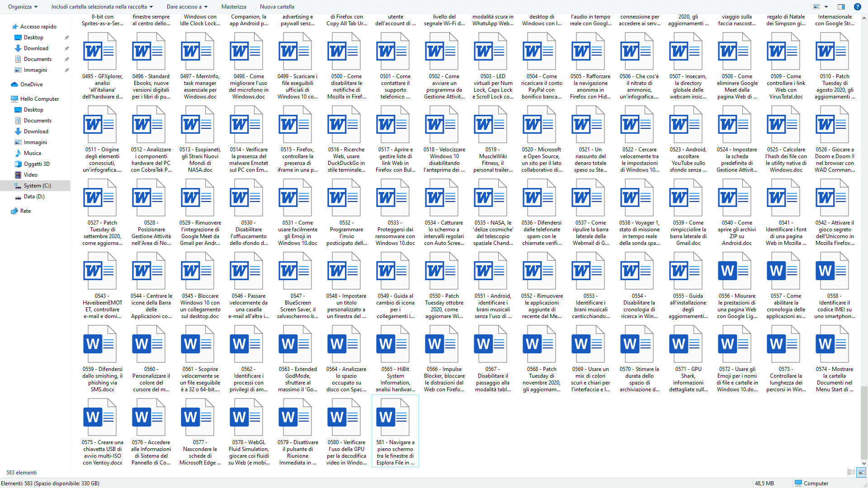
Task: Click Masterizza in the toolbar
Action: point(234,7)
